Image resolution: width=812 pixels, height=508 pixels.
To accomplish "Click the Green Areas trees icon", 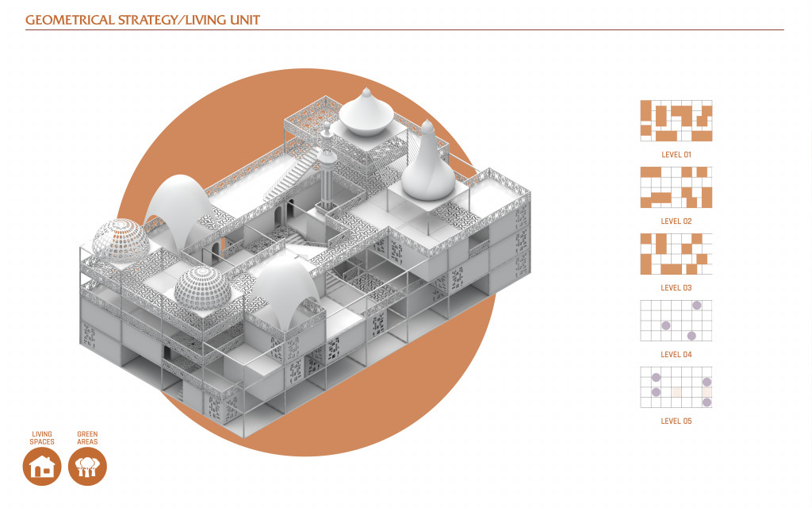I will click(87, 467).
